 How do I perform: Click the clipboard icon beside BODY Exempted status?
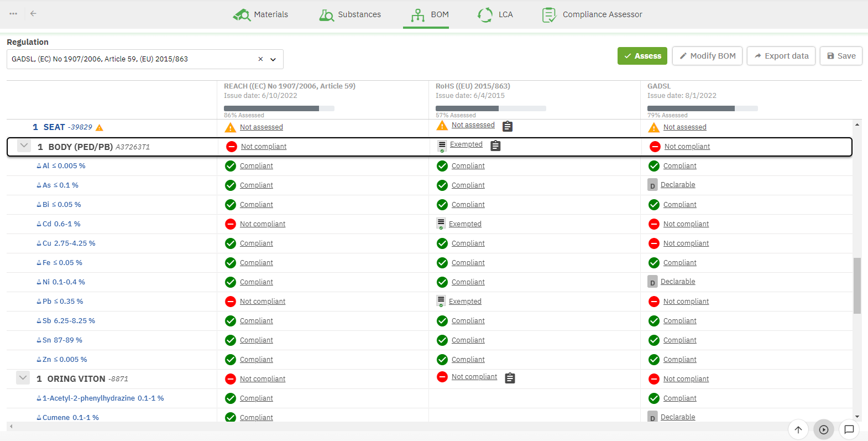[495, 146]
